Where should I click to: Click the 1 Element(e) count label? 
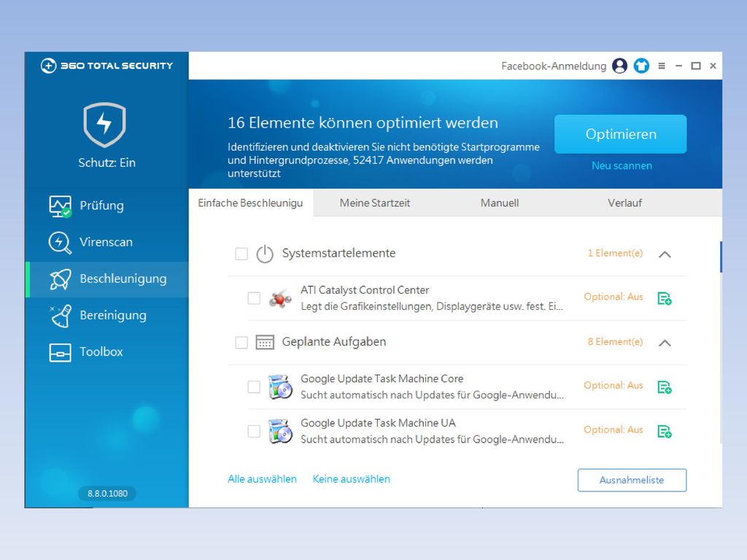(x=614, y=253)
